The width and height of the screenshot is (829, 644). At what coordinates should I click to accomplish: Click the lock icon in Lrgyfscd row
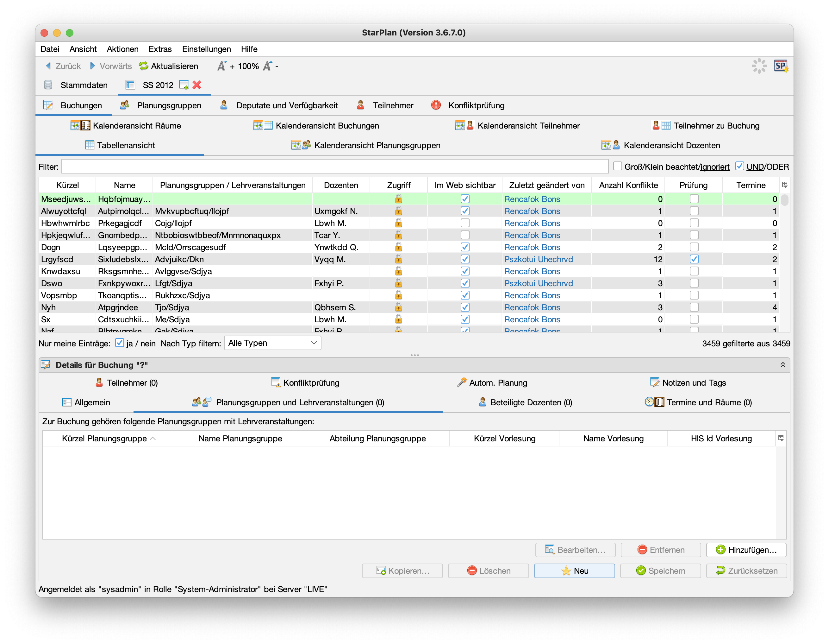(398, 259)
